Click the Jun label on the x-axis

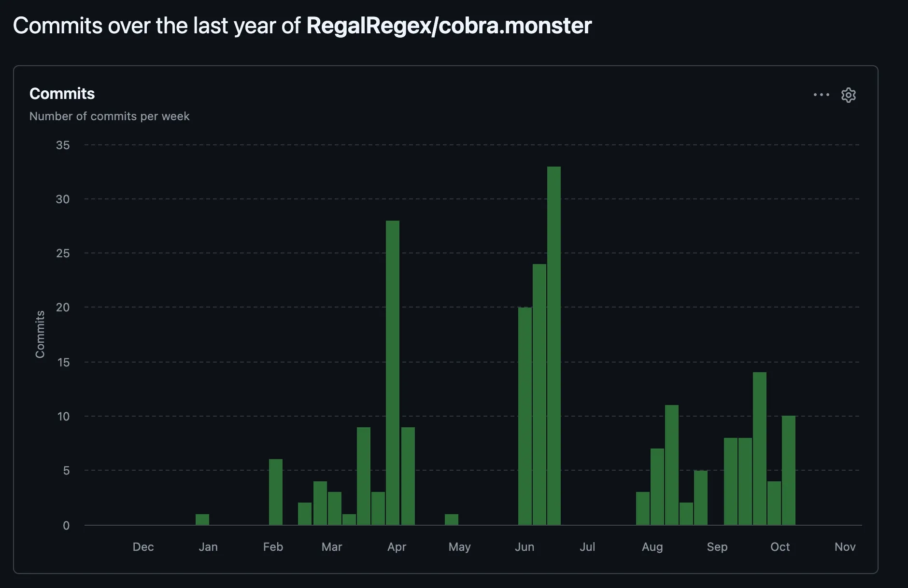[525, 547]
